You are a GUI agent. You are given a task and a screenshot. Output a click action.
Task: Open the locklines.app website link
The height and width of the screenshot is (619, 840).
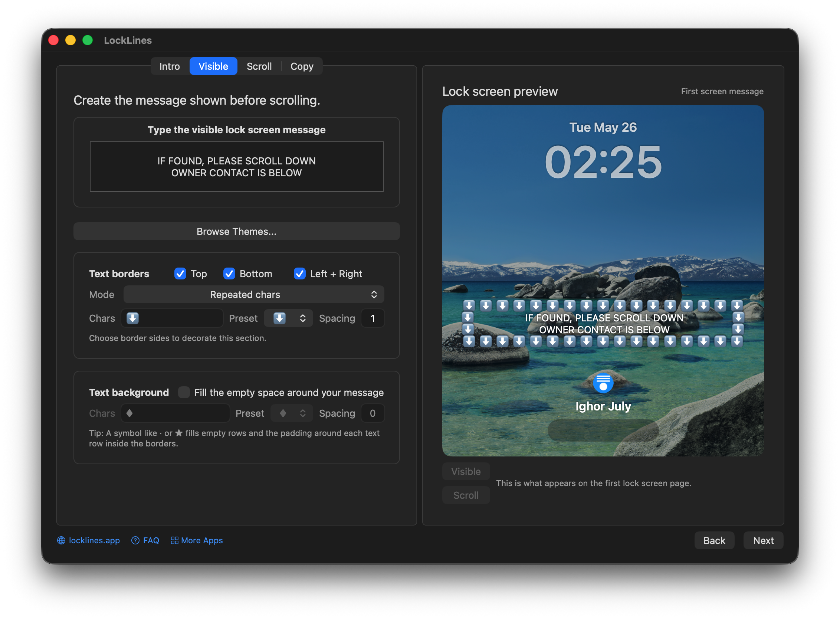coord(94,540)
